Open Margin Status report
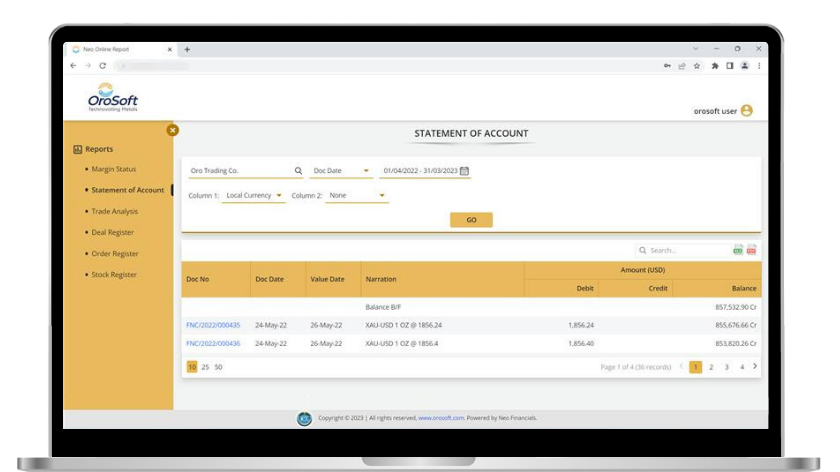 [x=113, y=169]
